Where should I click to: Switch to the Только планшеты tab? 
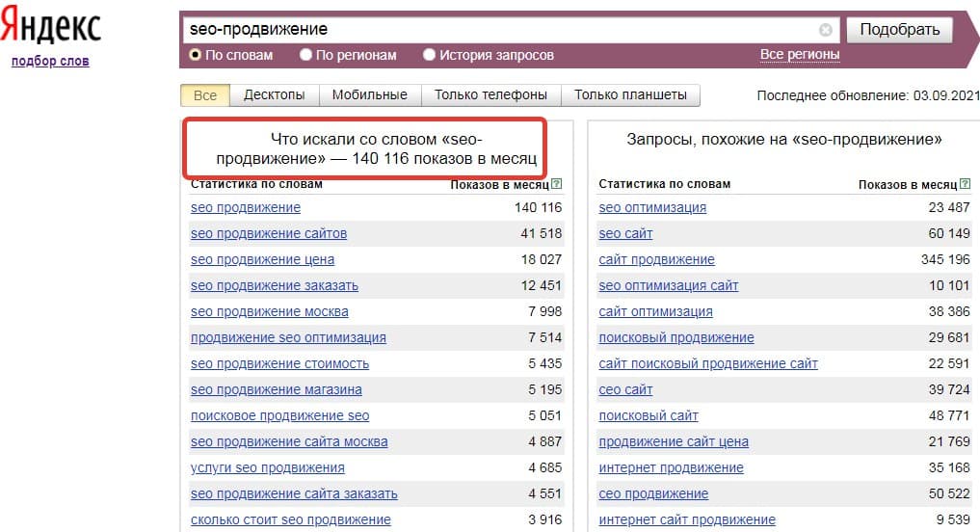coord(630,95)
